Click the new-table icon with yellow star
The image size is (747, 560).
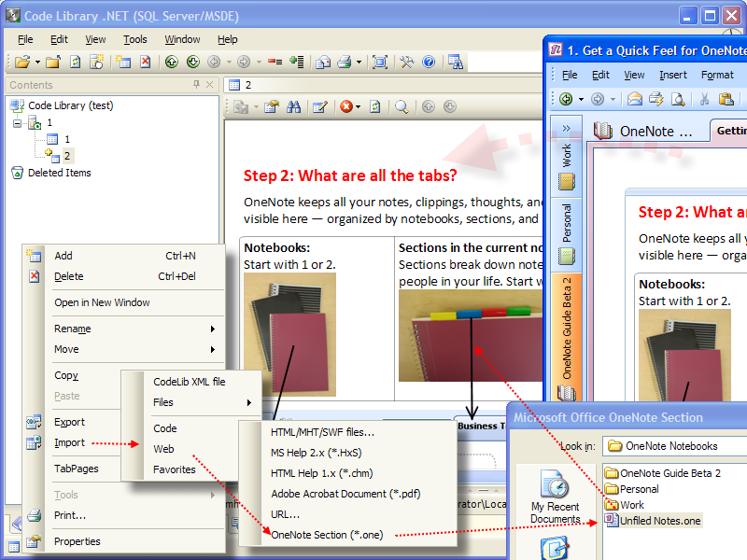click(x=124, y=62)
